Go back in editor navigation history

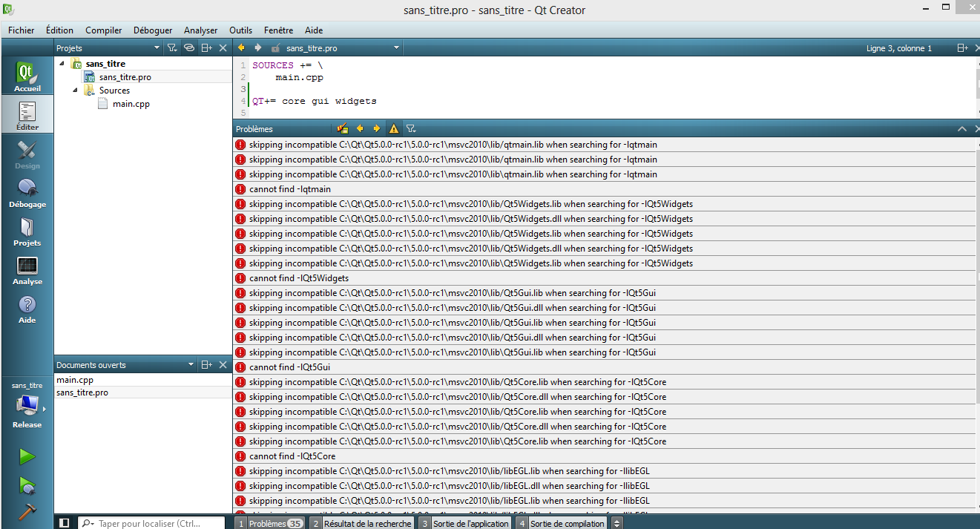(241, 48)
